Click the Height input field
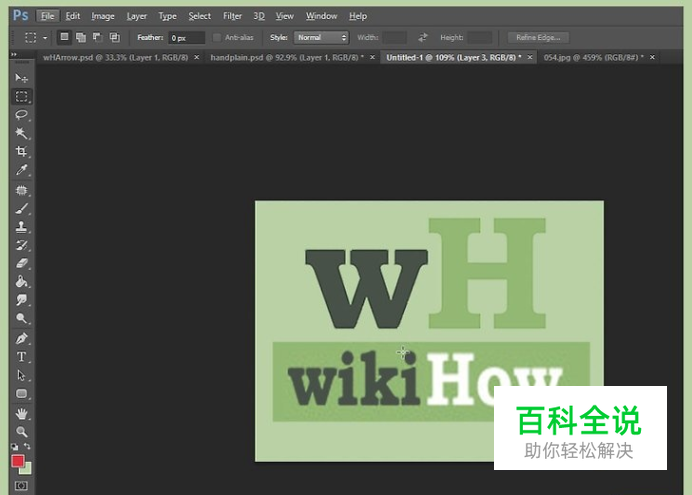This screenshot has width=692, height=495. [480, 38]
